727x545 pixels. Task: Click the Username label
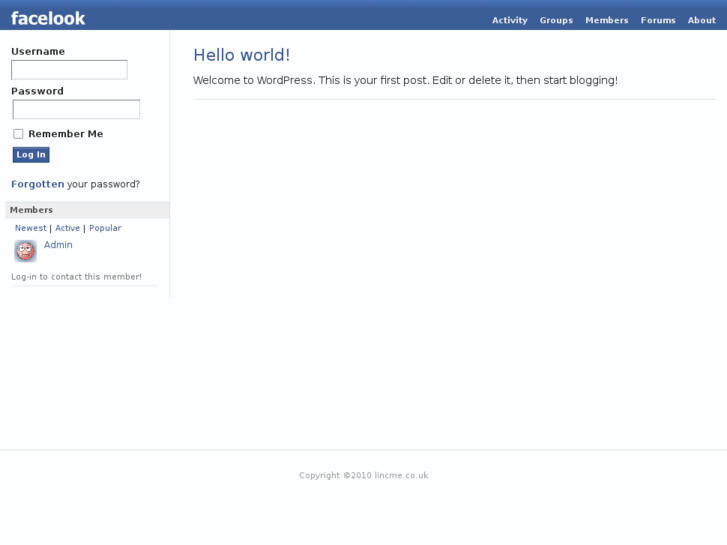[x=38, y=51]
